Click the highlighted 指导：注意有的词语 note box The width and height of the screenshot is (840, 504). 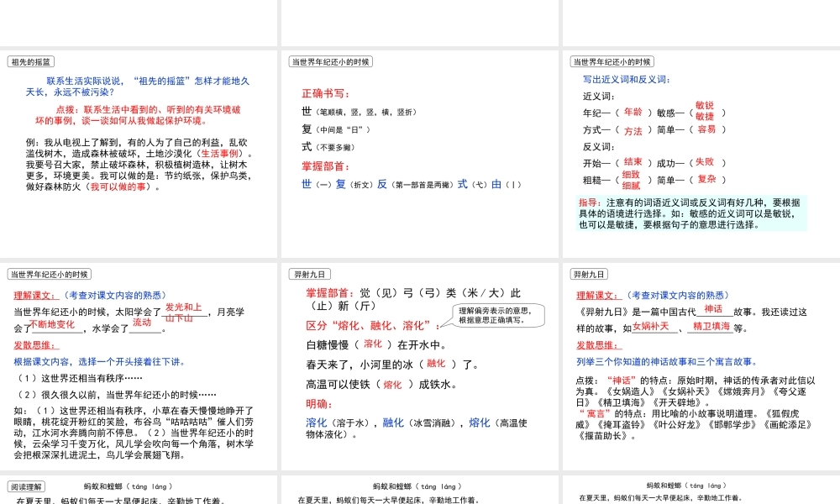[691, 213]
